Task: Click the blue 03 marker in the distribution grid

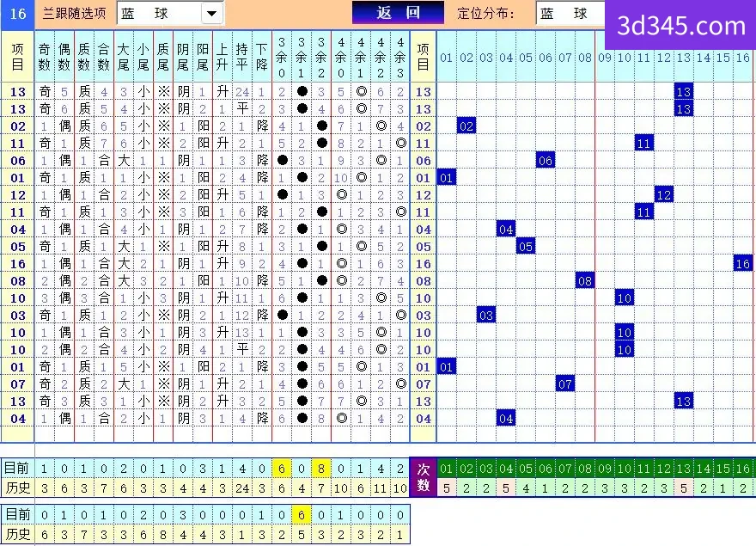Action: pos(486,316)
